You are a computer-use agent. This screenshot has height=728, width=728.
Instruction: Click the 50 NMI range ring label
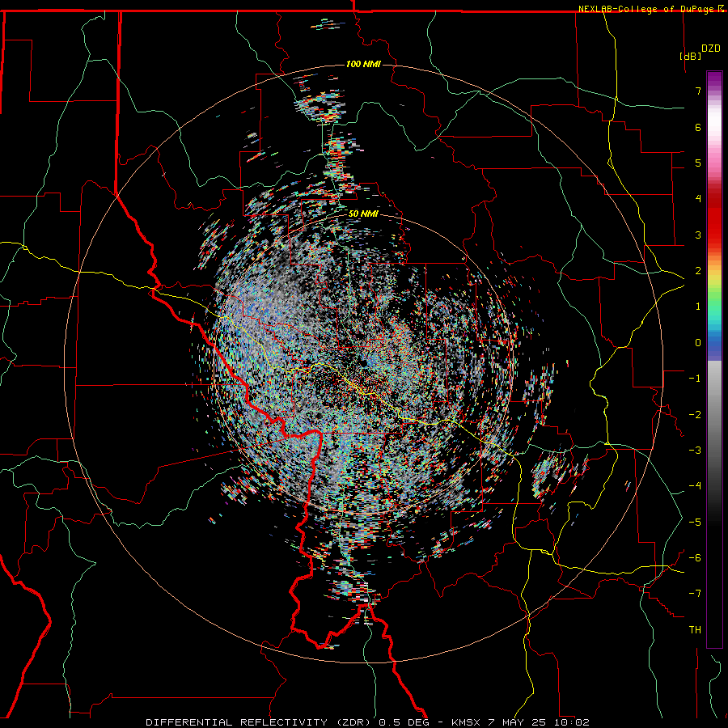click(363, 214)
